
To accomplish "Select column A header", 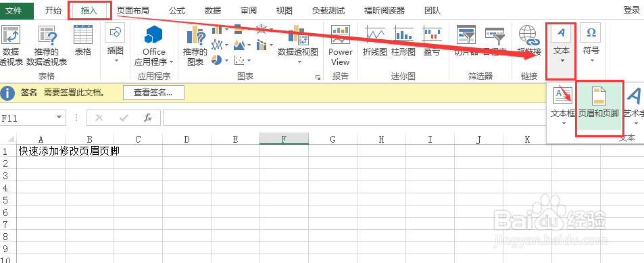I will 41,139.
